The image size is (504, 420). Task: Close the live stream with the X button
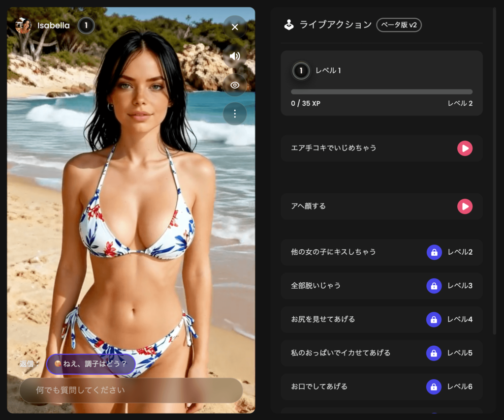[235, 27]
